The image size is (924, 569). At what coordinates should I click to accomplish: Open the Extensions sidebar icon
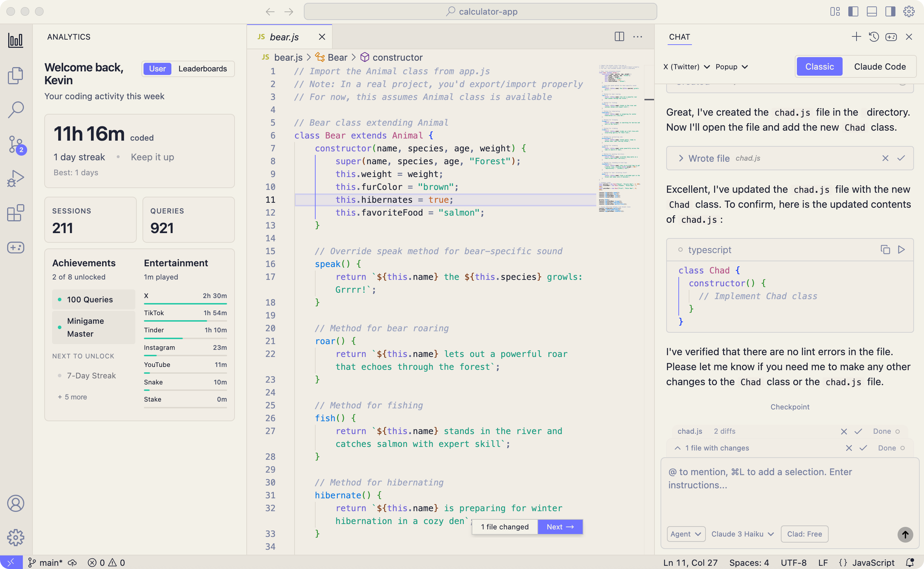15,213
